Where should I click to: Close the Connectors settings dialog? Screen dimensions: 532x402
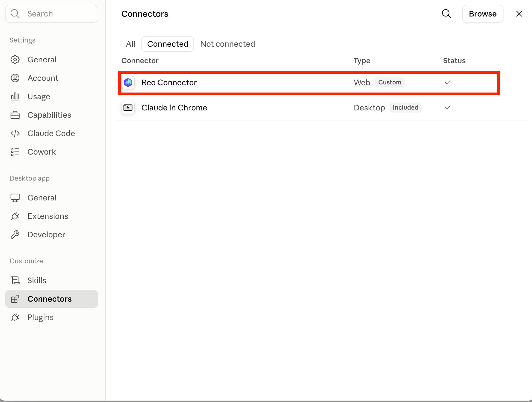click(519, 14)
